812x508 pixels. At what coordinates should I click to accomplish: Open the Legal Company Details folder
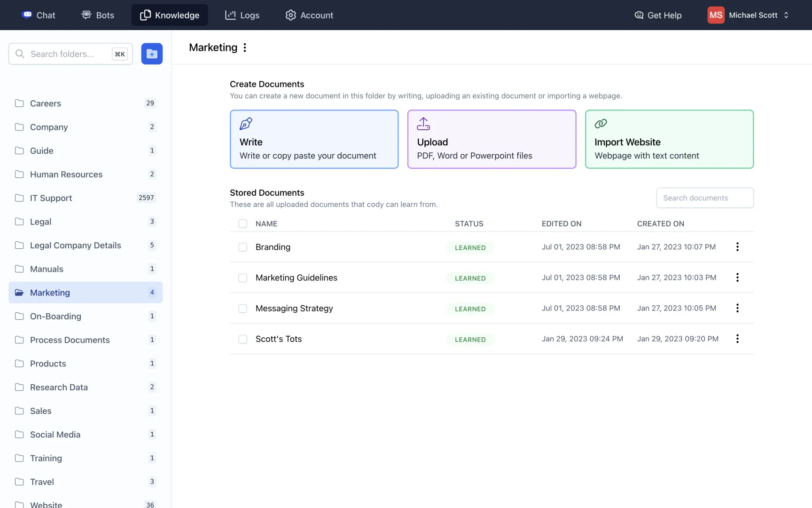click(x=75, y=246)
